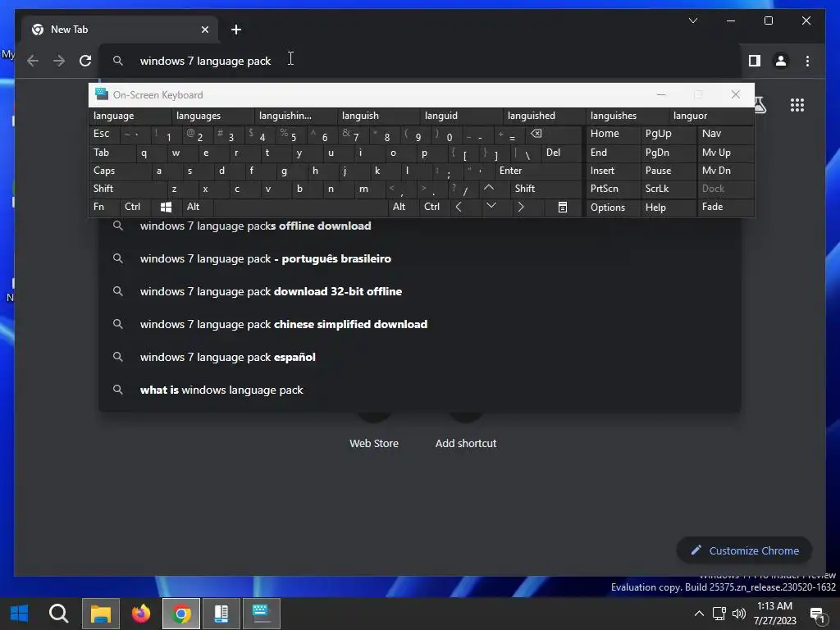Click Chrome's reload page icon
Image resolution: width=840 pixels, height=630 pixels.
point(85,61)
